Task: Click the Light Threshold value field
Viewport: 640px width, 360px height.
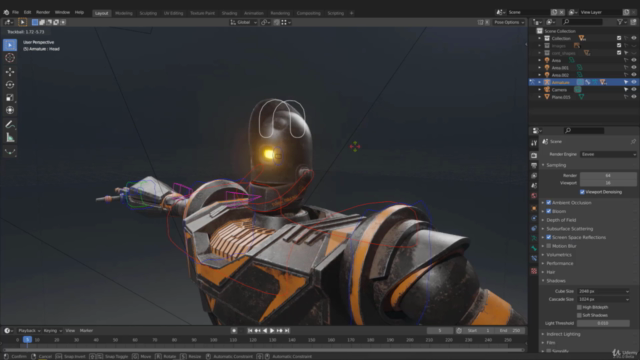Action: pyautogui.click(x=603, y=323)
